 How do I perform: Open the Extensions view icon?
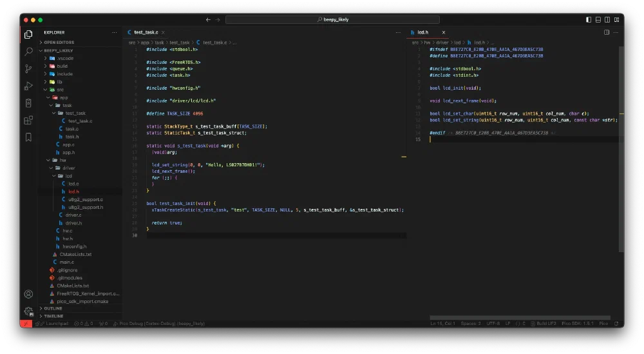28,120
